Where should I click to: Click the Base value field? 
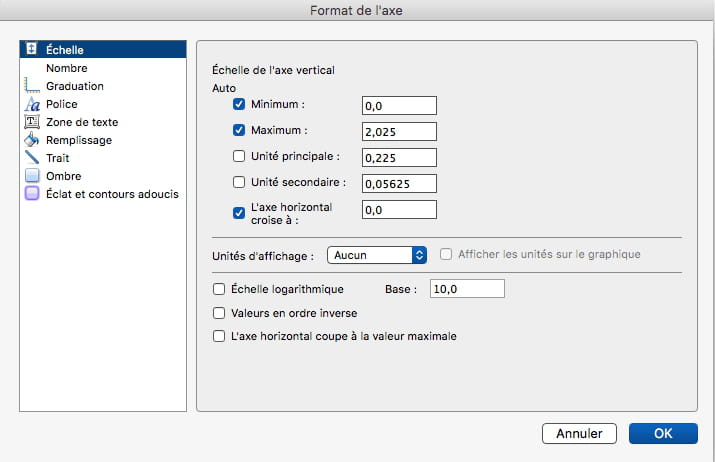coord(467,289)
